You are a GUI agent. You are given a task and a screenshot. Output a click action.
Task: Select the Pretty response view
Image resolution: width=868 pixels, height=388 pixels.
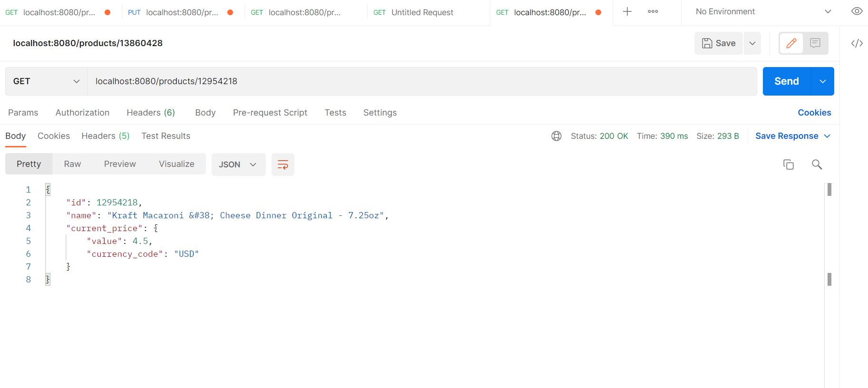[x=29, y=164]
